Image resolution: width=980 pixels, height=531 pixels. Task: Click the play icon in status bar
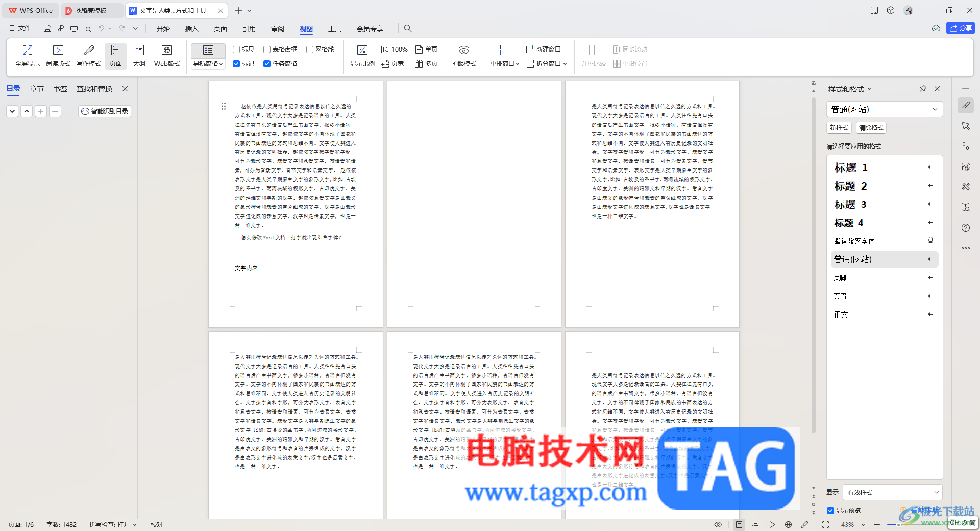[x=772, y=524]
